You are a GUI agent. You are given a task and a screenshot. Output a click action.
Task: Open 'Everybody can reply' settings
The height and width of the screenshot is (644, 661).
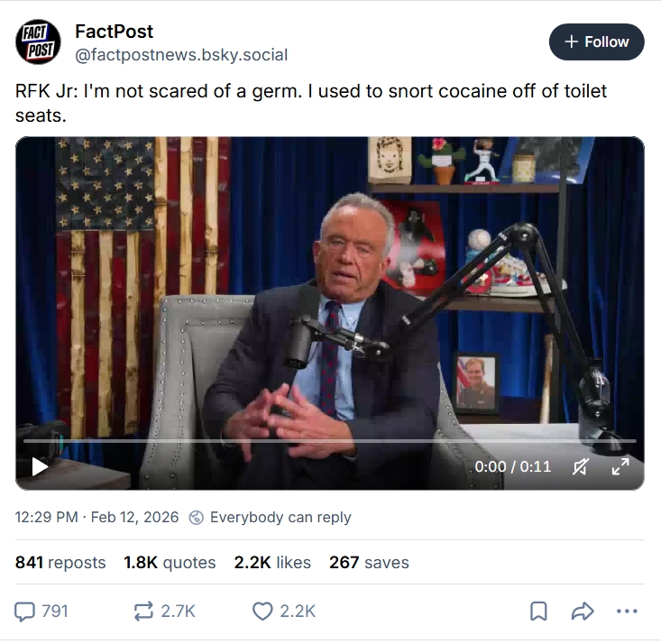click(x=280, y=518)
